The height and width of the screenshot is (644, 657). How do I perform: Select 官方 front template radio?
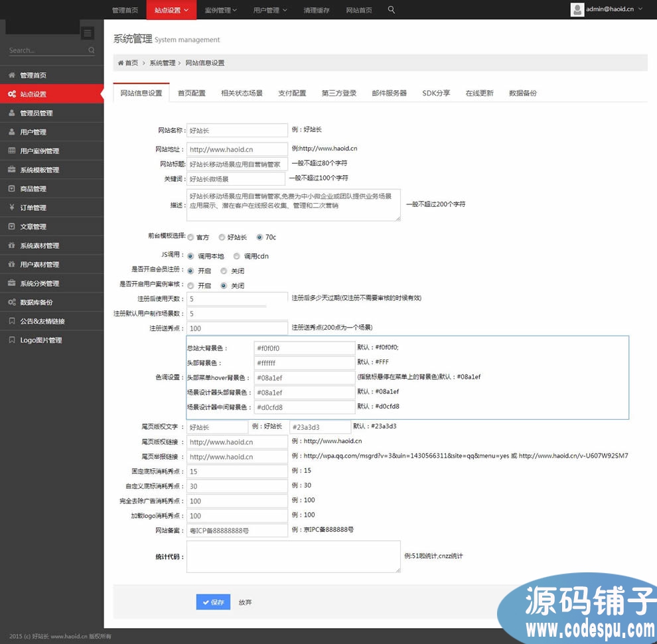click(190, 237)
